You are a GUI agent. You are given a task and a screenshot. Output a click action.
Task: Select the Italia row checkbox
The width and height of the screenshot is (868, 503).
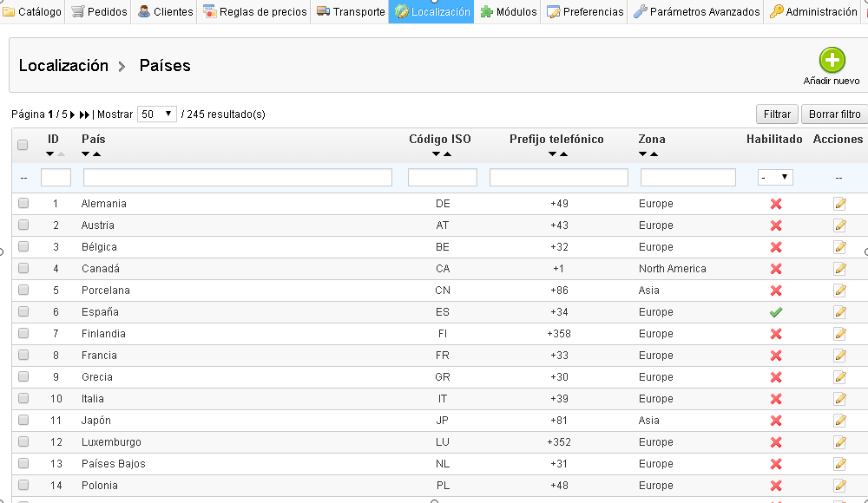tap(23, 399)
